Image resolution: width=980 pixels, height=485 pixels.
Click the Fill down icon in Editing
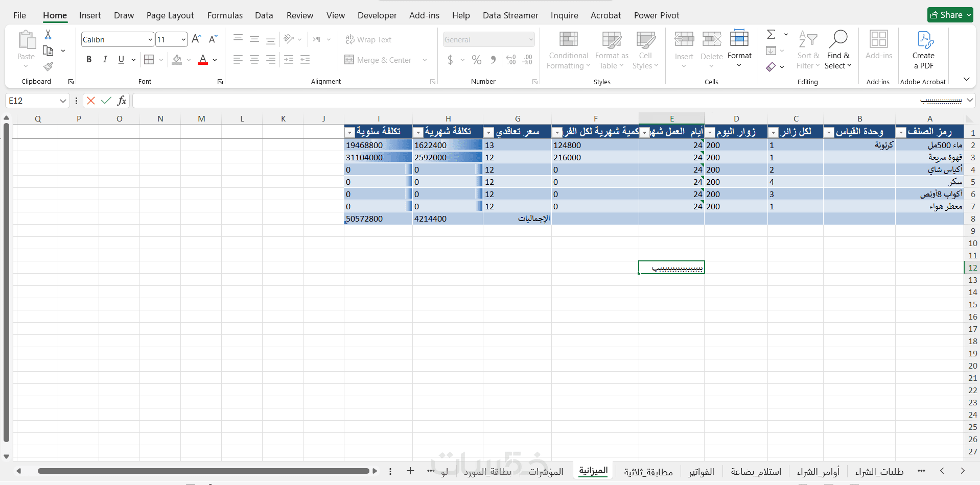(771, 51)
